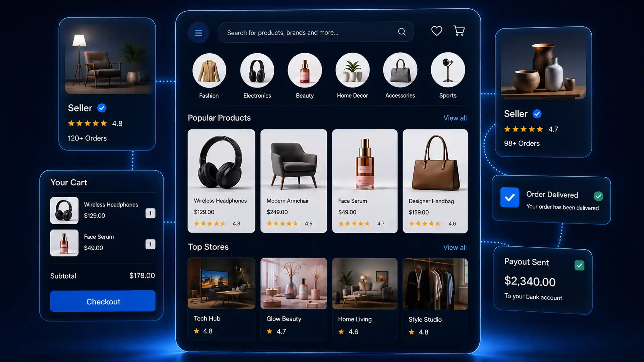Click the Electronics category label
The width and height of the screenshot is (644, 362).
(x=257, y=96)
